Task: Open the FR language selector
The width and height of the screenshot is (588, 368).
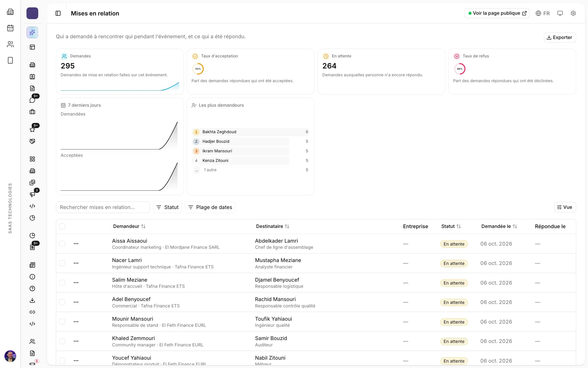Action: tap(543, 13)
